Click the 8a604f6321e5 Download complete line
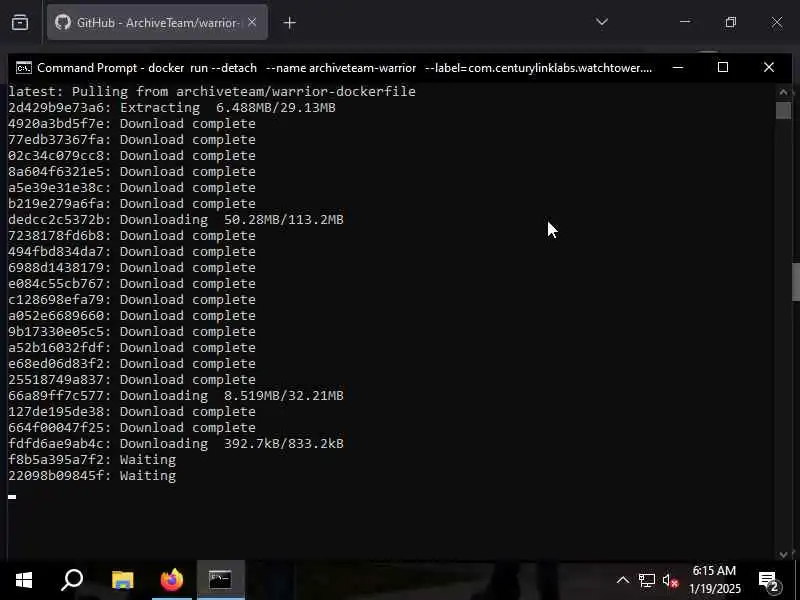Viewport: 800px width, 600px height. pyautogui.click(x=132, y=171)
